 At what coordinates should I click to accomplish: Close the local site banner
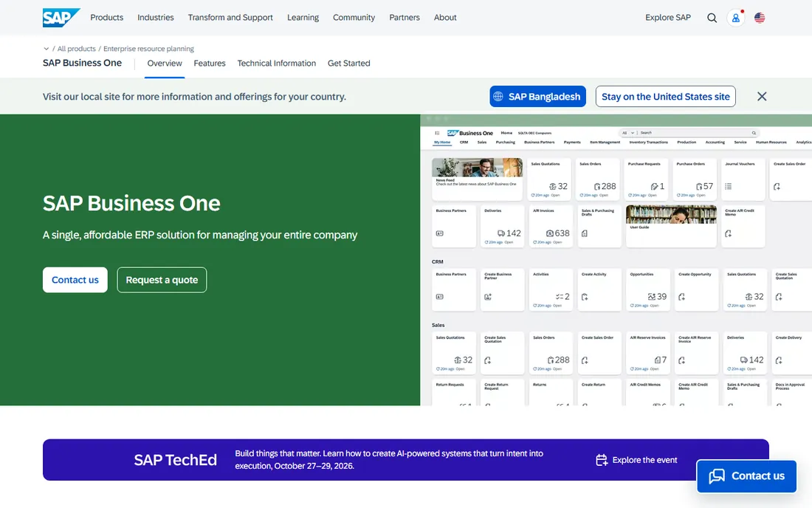(x=761, y=96)
